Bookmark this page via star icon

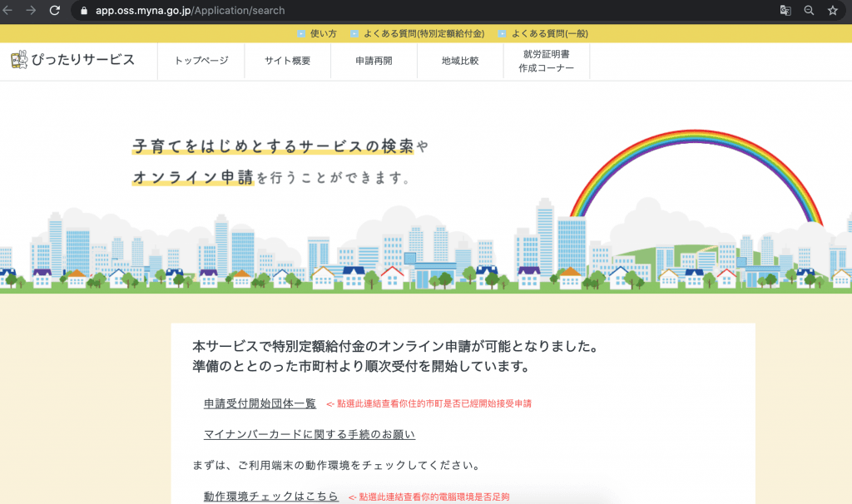click(832, 11)
